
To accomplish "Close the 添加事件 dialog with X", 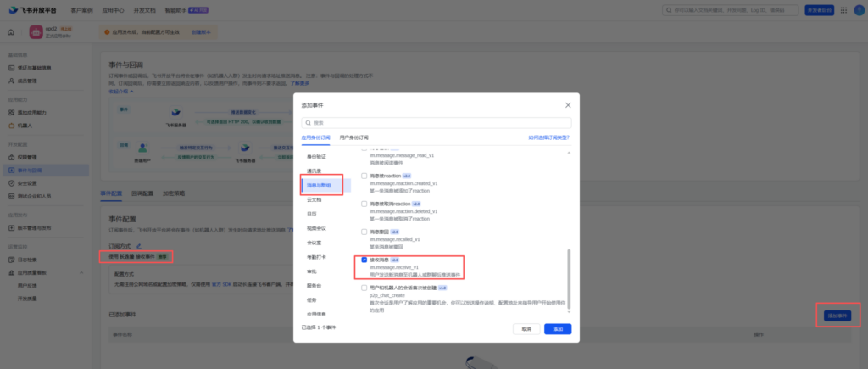I will [x=567, y=104].
